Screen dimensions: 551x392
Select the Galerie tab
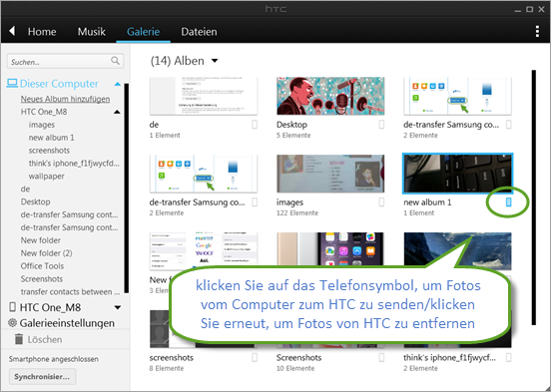(x=143, y=32)
